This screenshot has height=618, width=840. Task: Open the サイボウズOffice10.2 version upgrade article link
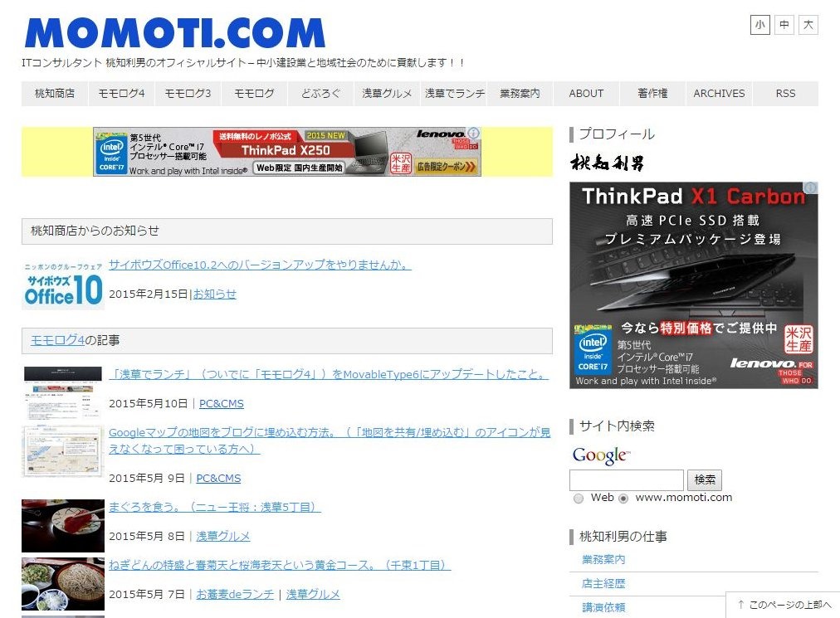pos(260,265)
